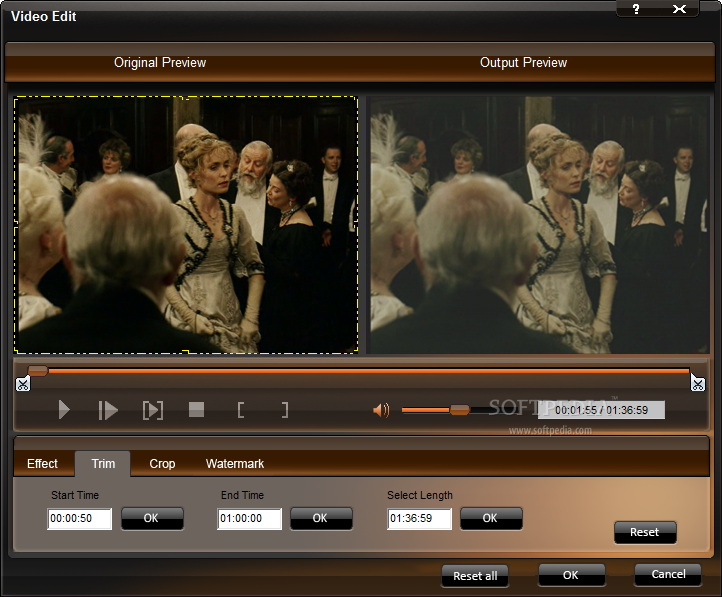Click the Select Length input field
This screenshot has height=597, width=722.
(419, 519)
